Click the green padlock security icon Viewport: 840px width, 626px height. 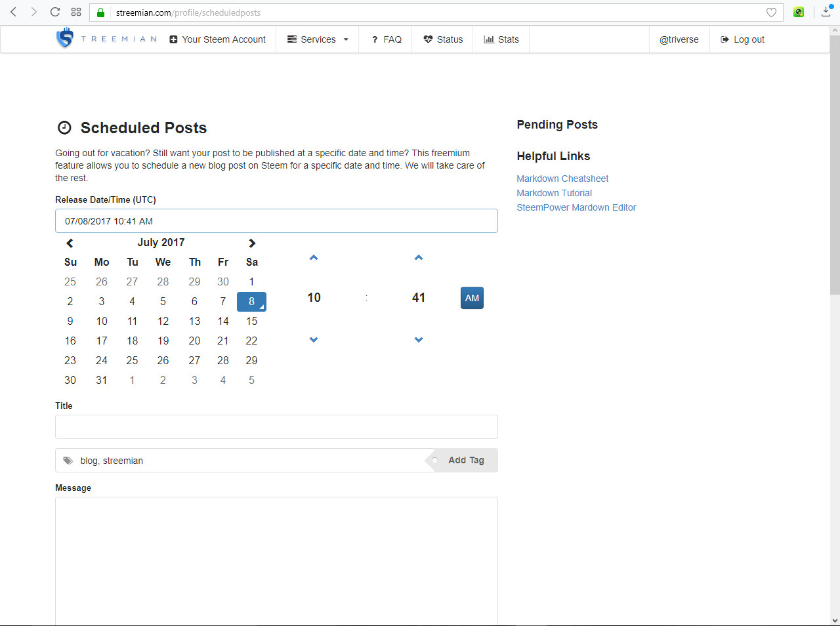[100, 12]
